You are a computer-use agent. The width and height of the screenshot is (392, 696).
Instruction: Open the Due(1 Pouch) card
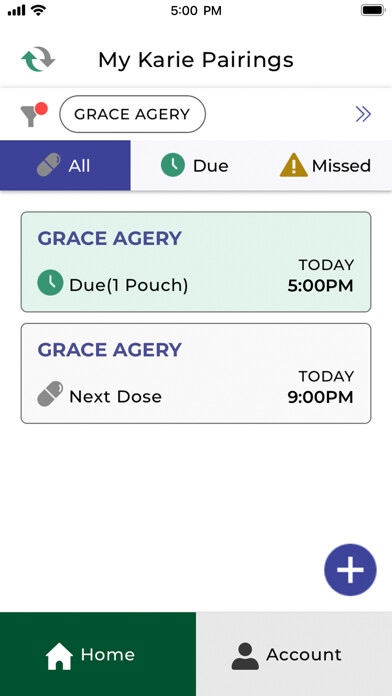196,262
